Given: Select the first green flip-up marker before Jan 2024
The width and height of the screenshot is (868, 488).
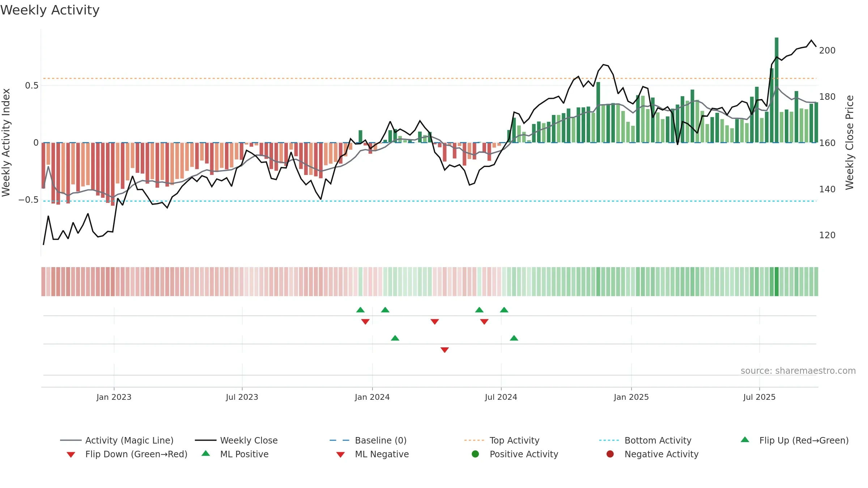Looking at the screenshot, I should click(x=361, y=310).
